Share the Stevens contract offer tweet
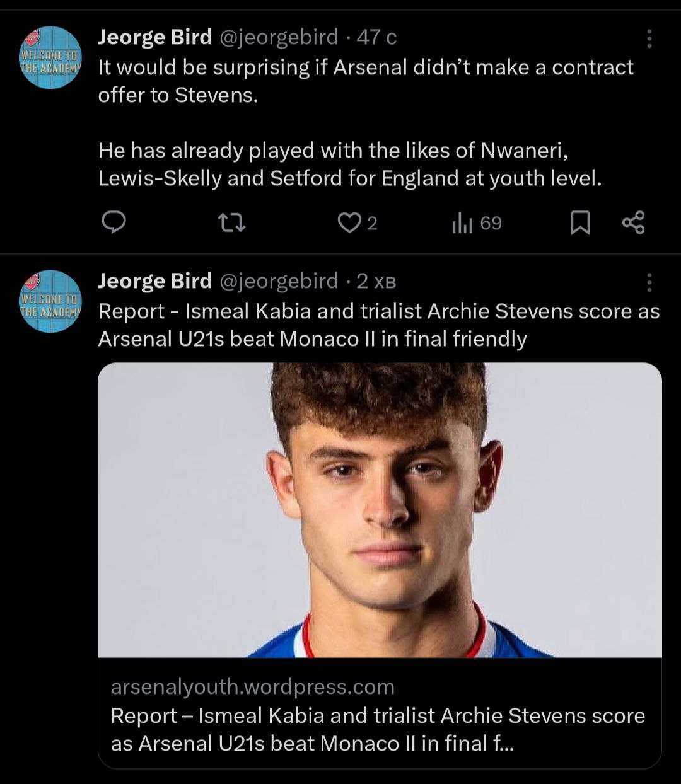 [x=633, y=222]
